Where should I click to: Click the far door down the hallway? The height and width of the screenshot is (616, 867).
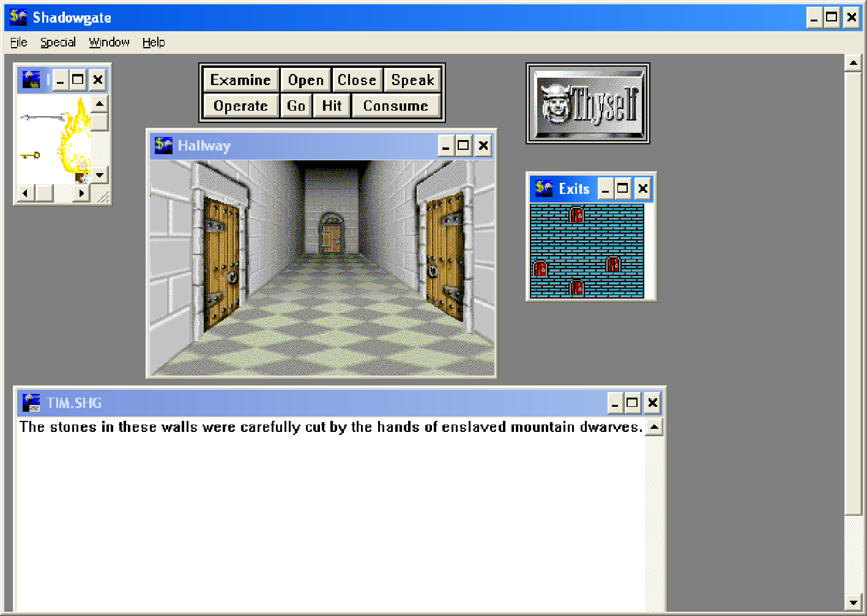(x=331, y=236)
